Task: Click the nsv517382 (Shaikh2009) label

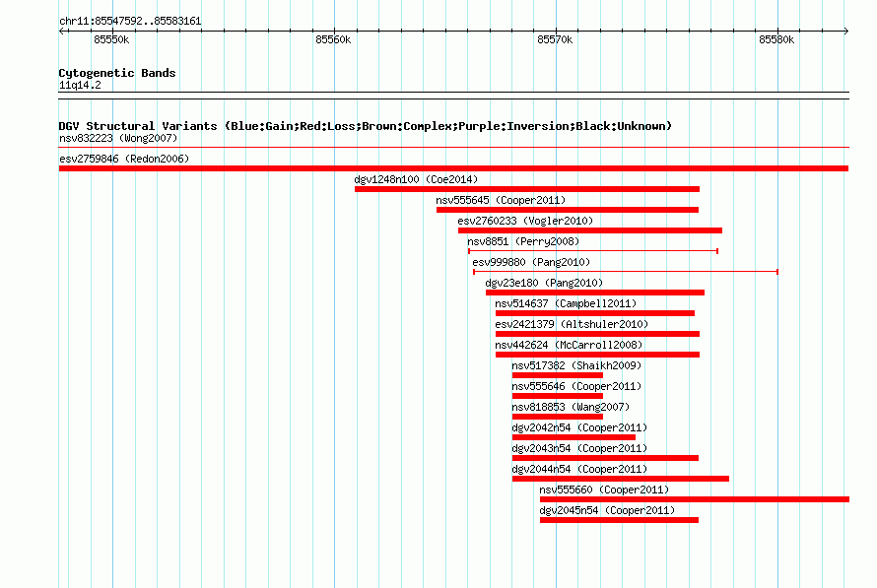Action: (x=576, y=365)
